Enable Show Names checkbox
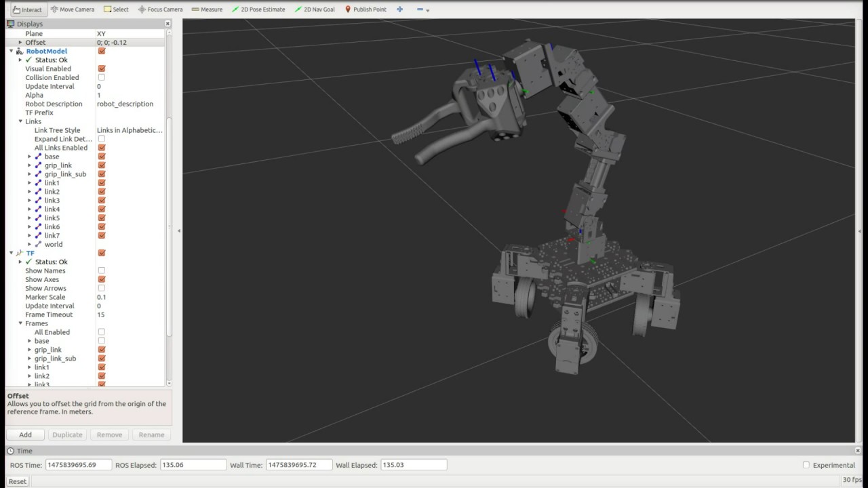This screenshot has width=868, height=488. point(102,270)
